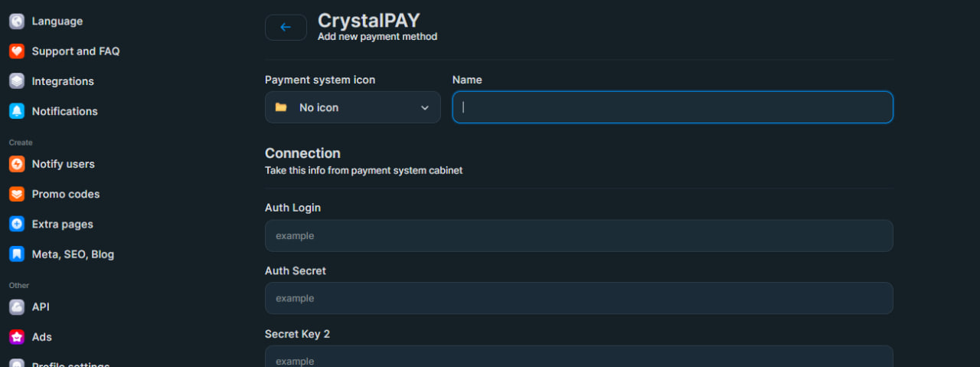Focus the Name input field

(x=672, y=107)
